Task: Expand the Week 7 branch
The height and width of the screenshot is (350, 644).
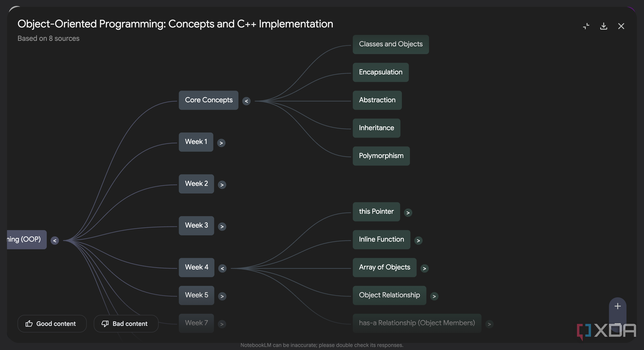Action: point(222,324)
